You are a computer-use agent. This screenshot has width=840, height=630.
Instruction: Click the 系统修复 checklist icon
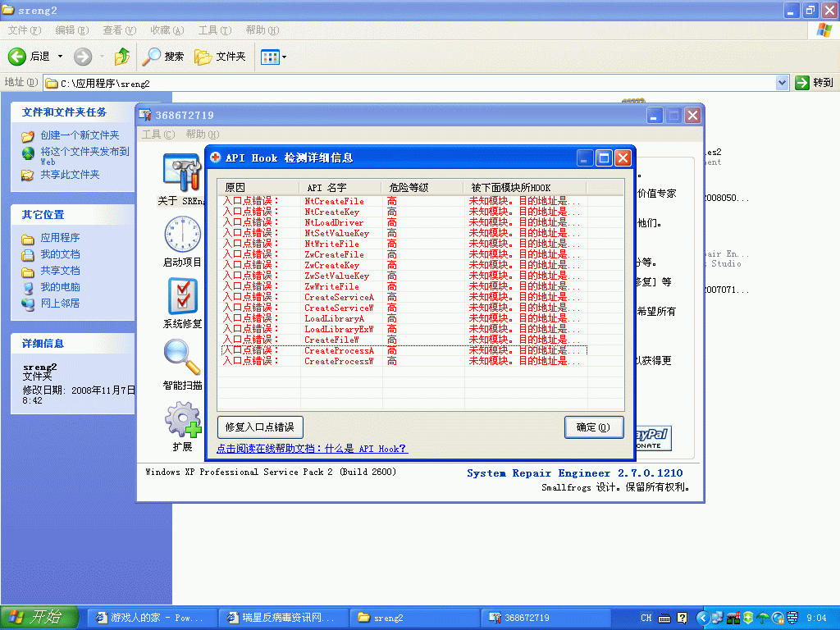coord(183,295)
